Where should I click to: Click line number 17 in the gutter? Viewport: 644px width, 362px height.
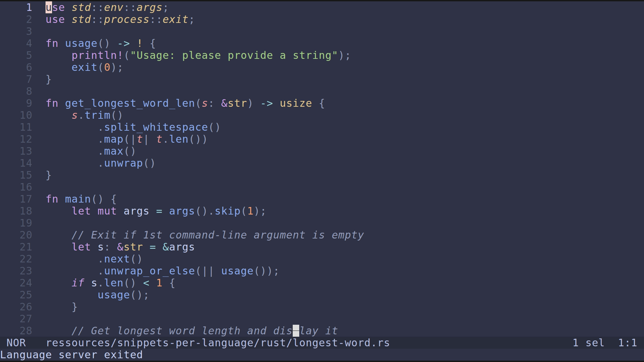[26, 199]
